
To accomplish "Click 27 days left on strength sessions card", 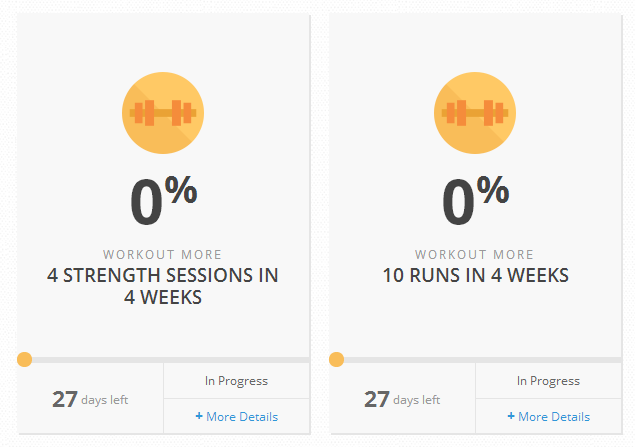I will [x=90, y=399].
